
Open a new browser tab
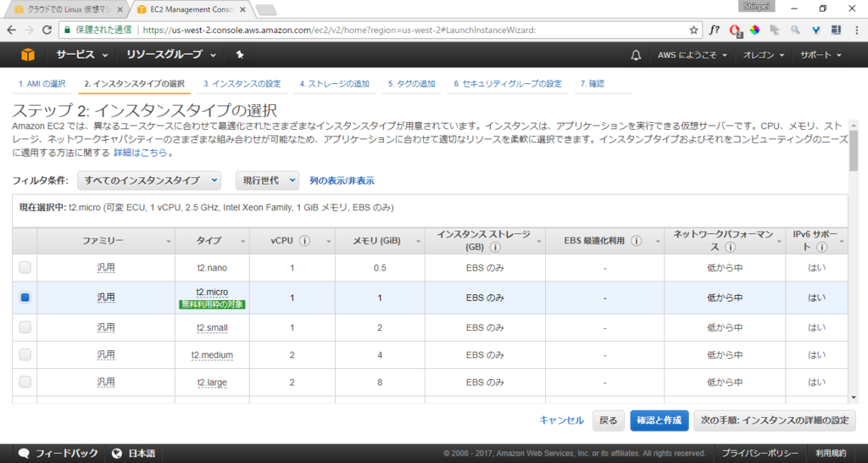click(267, 10)
